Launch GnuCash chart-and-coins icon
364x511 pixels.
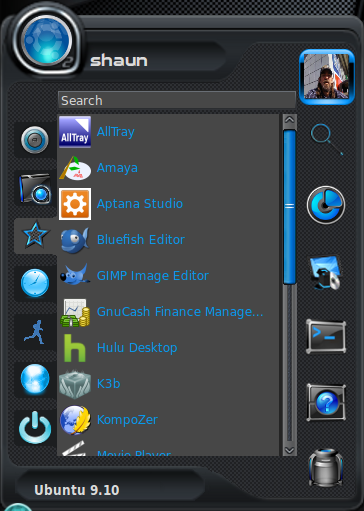point(75,312)
